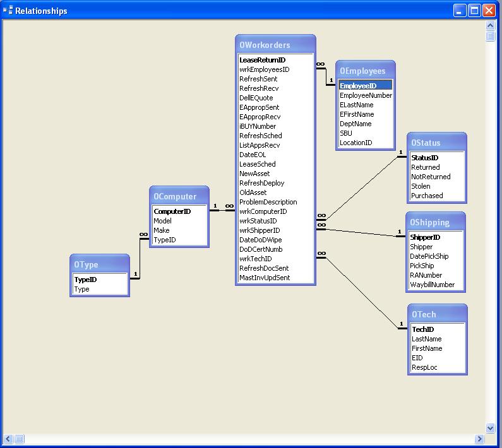Select RefreshDeploy field

click(x=275, y=183)
